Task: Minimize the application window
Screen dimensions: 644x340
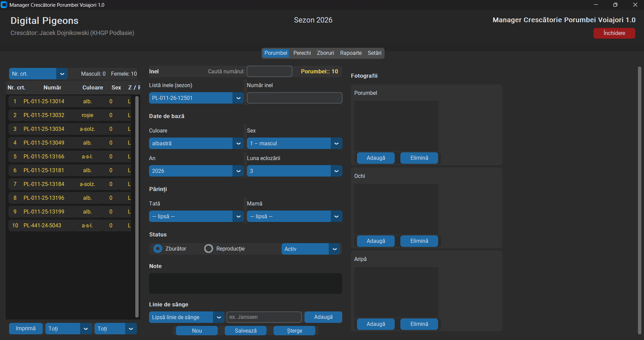Action: (596, 5)
